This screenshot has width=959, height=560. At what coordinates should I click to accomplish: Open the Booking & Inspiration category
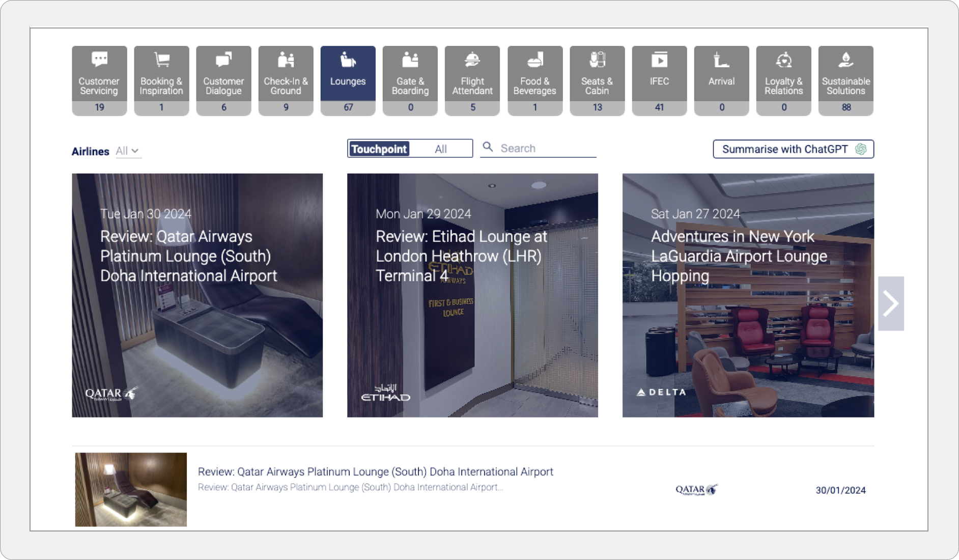click(x=161, y=80)
